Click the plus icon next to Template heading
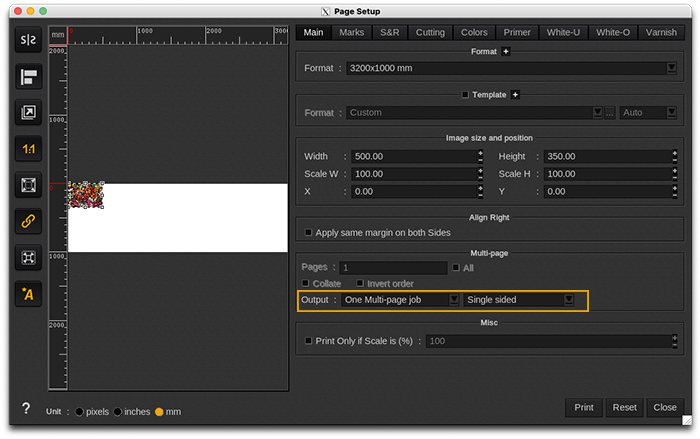The image size is (700, 439). coord(515,95)
